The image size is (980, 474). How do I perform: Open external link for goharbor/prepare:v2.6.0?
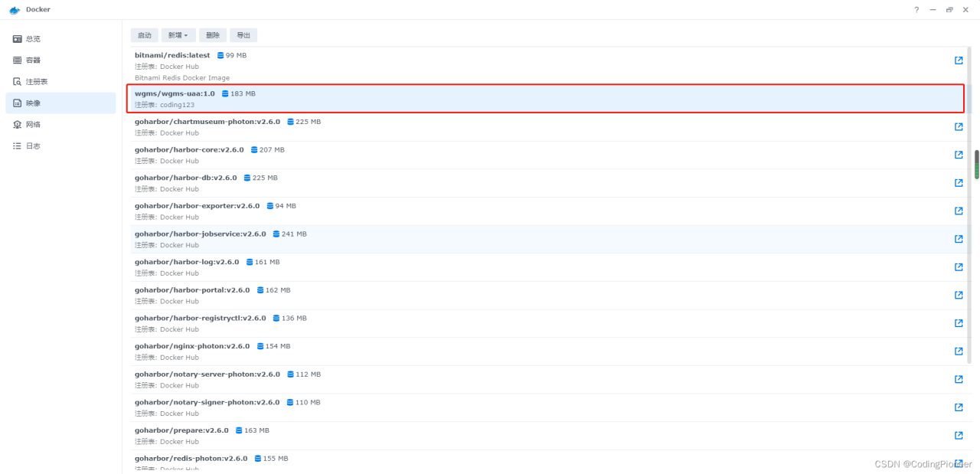(959, 436)
